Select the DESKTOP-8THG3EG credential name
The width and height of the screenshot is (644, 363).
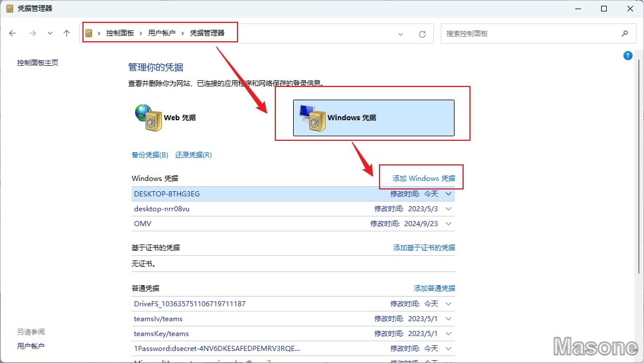[167, 194]
